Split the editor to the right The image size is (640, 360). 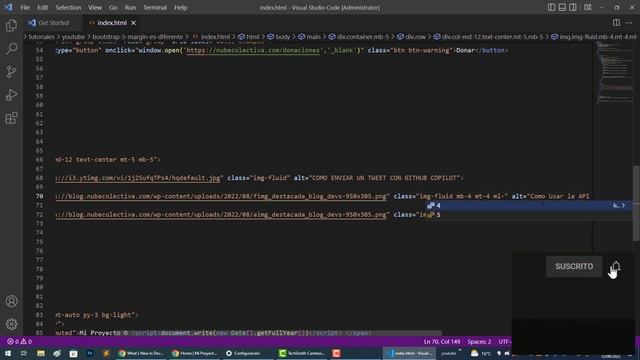(616, 23)
